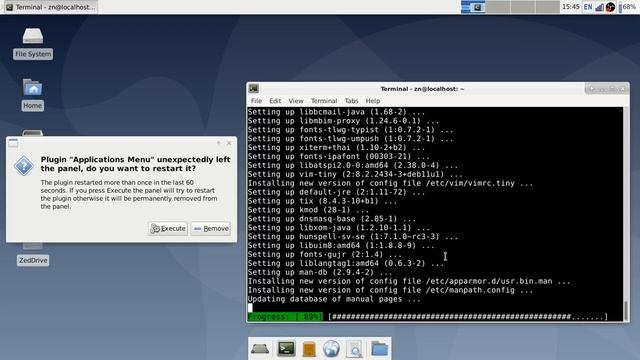640x360 pixels.
Task: Click Remove to remove the plugin
Action: [211, 229]
